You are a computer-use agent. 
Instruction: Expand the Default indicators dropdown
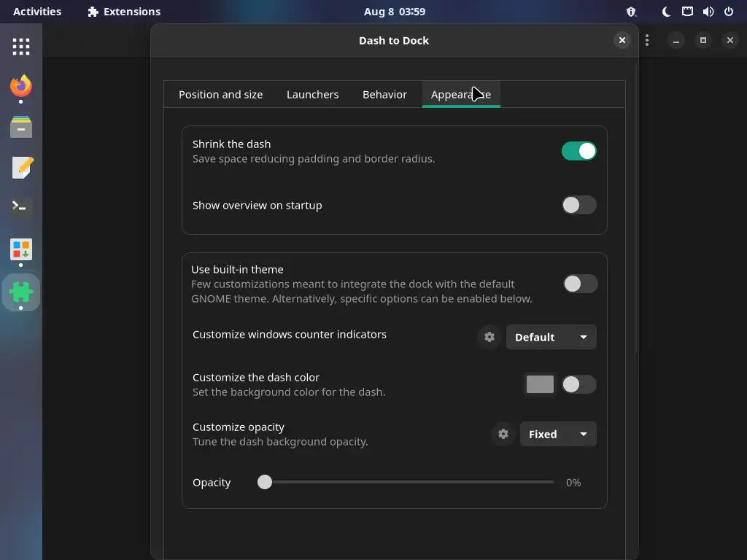point(551,337)
